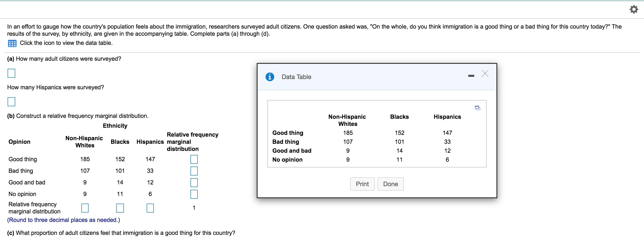The width and height of the screenshot is (644, 242).
Task: Open the settings gear icon
Action: tap(634, 9)
